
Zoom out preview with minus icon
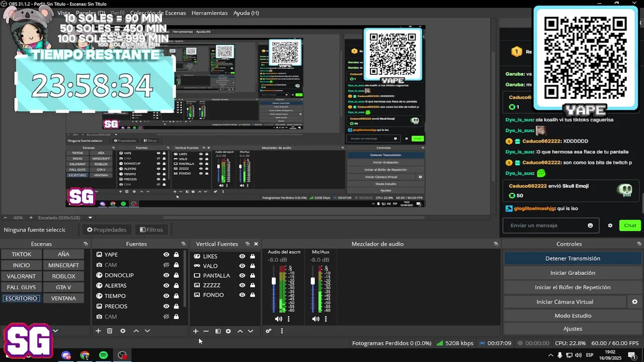(5, 218)
